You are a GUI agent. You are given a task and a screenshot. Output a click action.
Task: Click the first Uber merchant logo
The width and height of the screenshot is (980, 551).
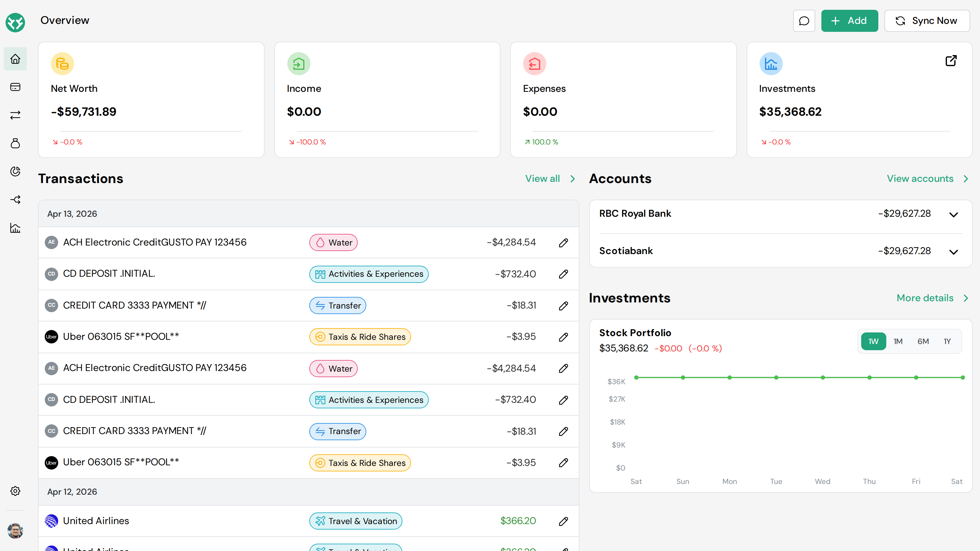pyautogui.click(x=51, y=337)
